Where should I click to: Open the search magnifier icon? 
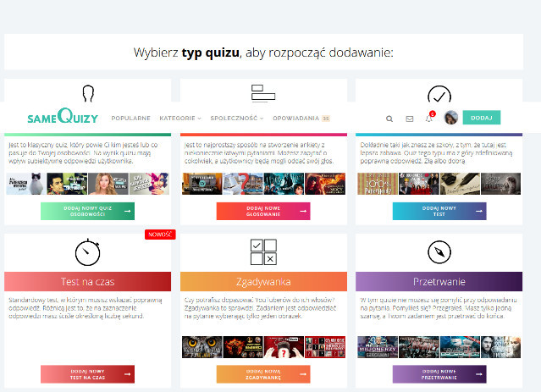(x=389, y=119)
